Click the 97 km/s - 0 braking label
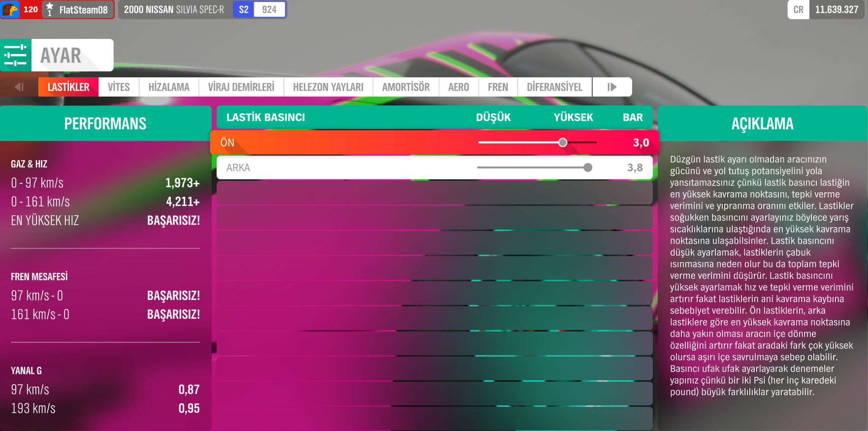 pos(37,296)
